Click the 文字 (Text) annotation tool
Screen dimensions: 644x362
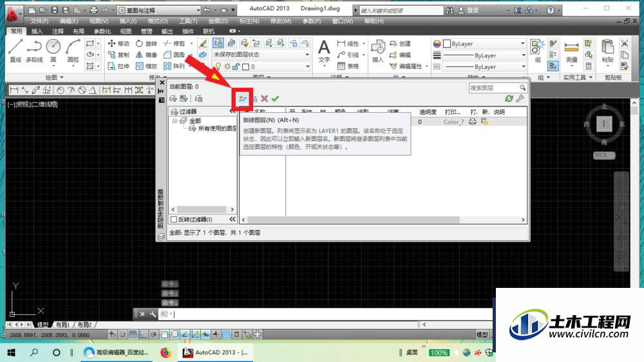click(x=324, y=52)
